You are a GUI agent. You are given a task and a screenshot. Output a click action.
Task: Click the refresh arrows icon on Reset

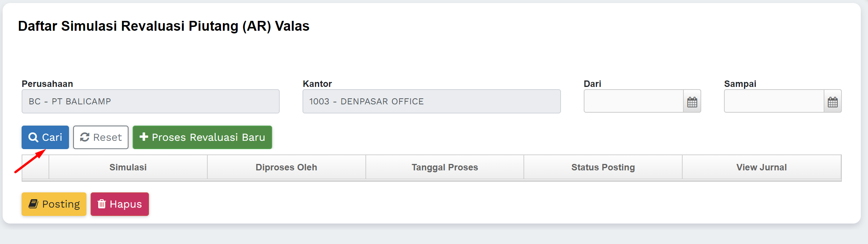click(x=85, y=137)
